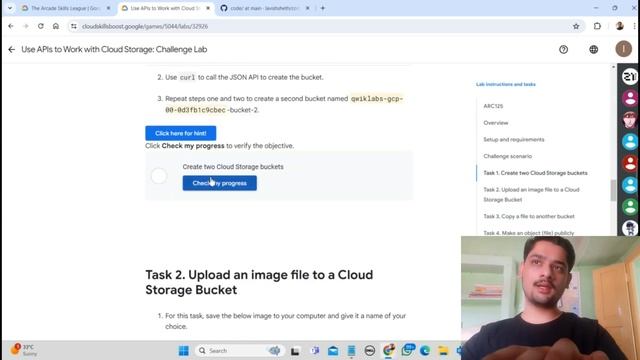Open the Chrome extensions puzzle icon

pyautogui.click(x=597, y=26)
